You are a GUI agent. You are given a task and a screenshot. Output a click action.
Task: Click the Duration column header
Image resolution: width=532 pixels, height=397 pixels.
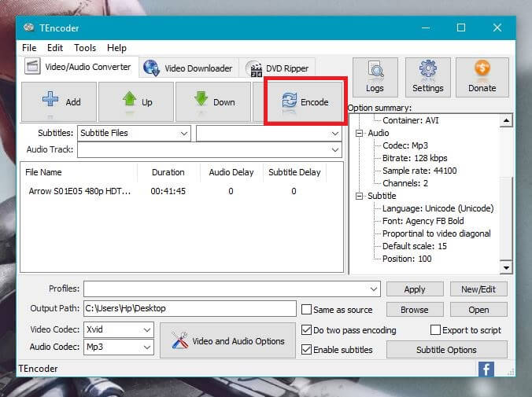coord(168,172)
